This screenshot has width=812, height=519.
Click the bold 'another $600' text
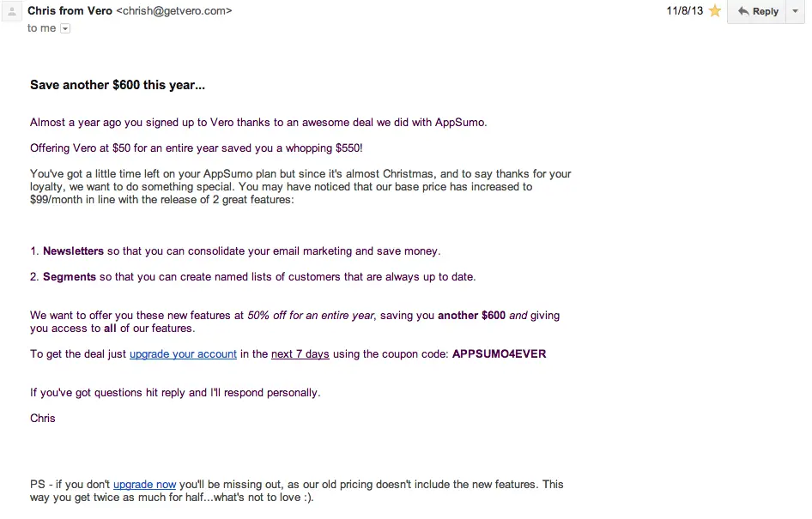point(471,316)
